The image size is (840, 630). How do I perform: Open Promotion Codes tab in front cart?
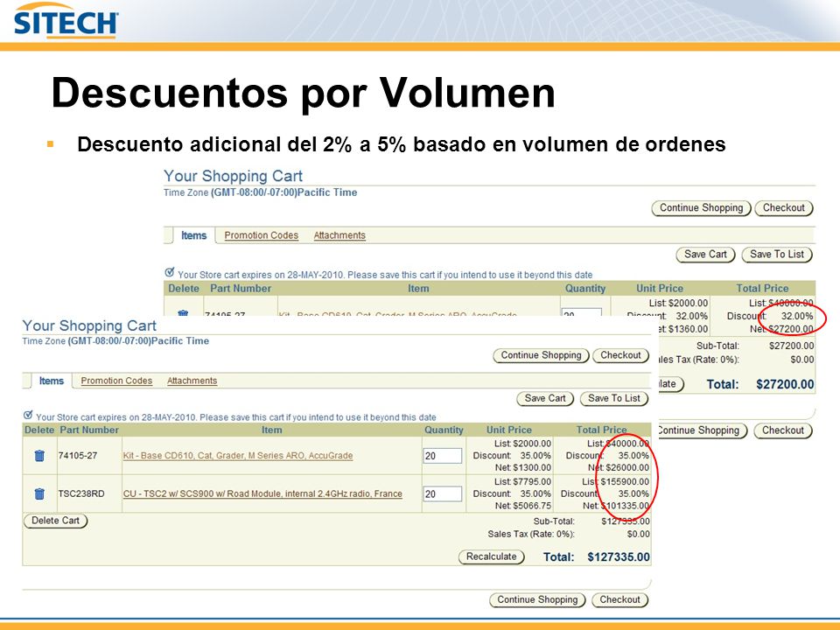click(x=116, y=381)
